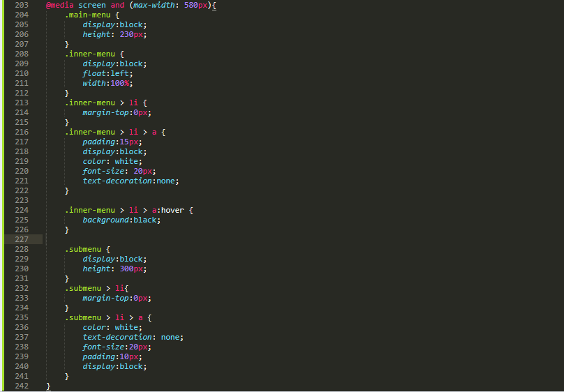Click '.submenu > li > a {' on line 235
Image resolution: width=564 pixels, height=392 pixels.
pos(108,318)
